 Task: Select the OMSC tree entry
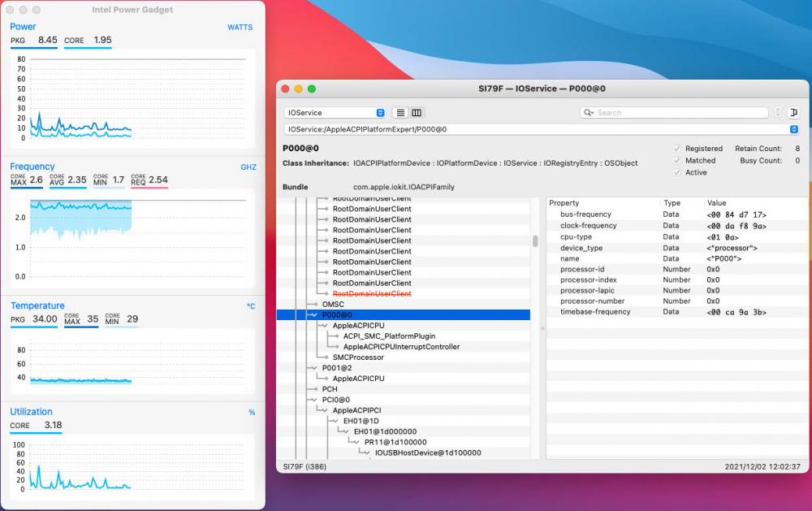[x=333, y=304]
